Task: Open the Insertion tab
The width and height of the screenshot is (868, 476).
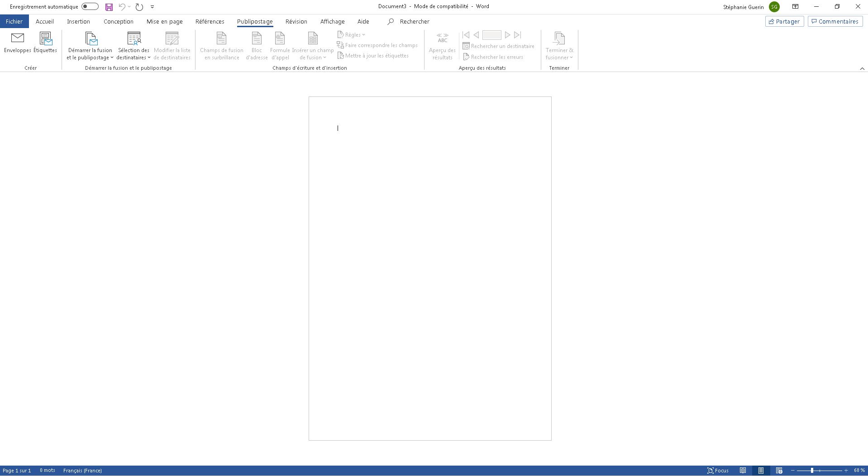Action: point(78,21)
